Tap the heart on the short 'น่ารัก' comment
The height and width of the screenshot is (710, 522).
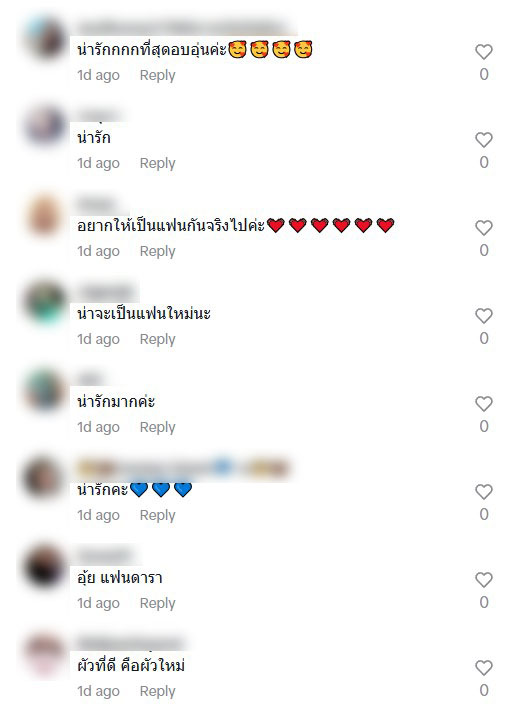[484, 140]
